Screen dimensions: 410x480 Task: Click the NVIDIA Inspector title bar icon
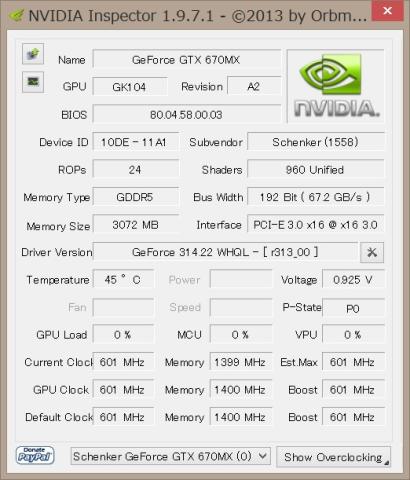16,16
